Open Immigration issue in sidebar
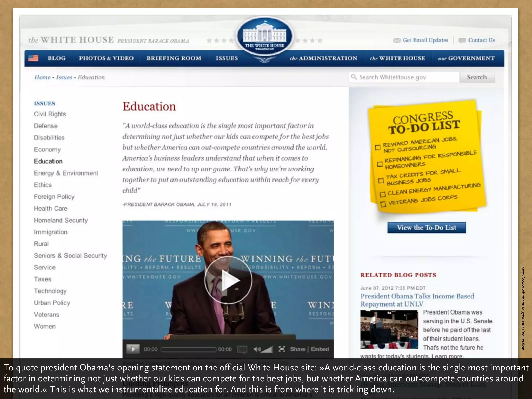 click(51, 232)
